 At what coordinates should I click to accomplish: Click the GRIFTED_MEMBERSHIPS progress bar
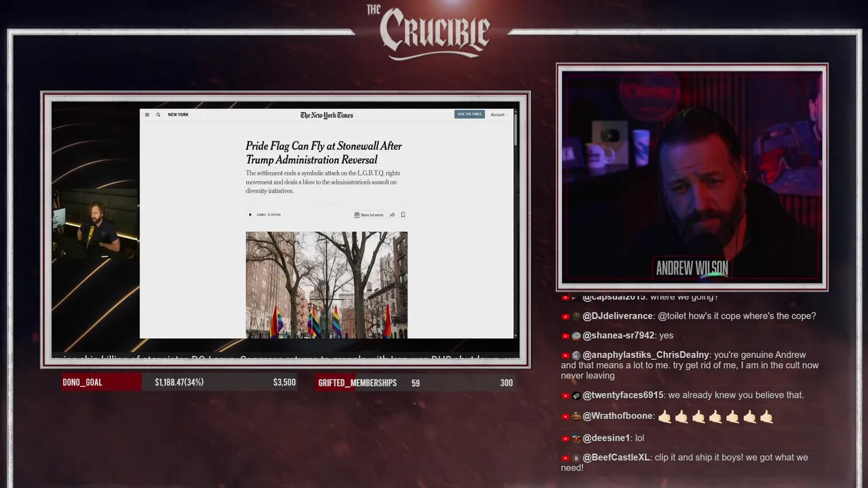pyautogui.click(x=416, y=383)
